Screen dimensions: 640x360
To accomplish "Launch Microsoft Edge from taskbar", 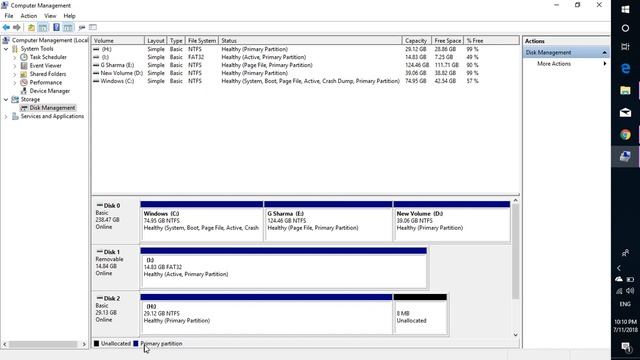I will click(x=625, y=69).
